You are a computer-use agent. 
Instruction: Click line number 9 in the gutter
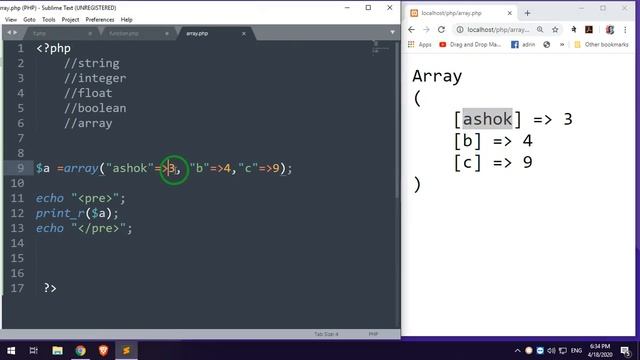(20, 168)
